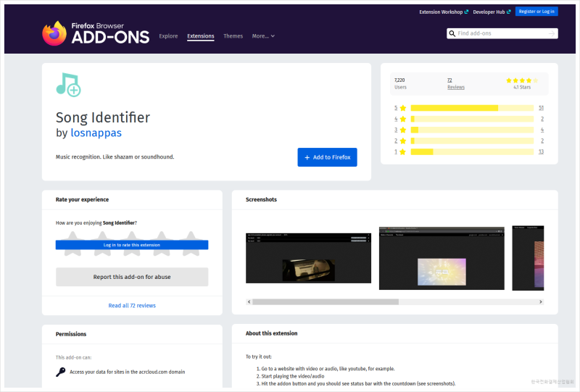This screenshot has width=580, height=392.
Task: Open the More... dropdown menu
Action: click(x=263, y=36)
